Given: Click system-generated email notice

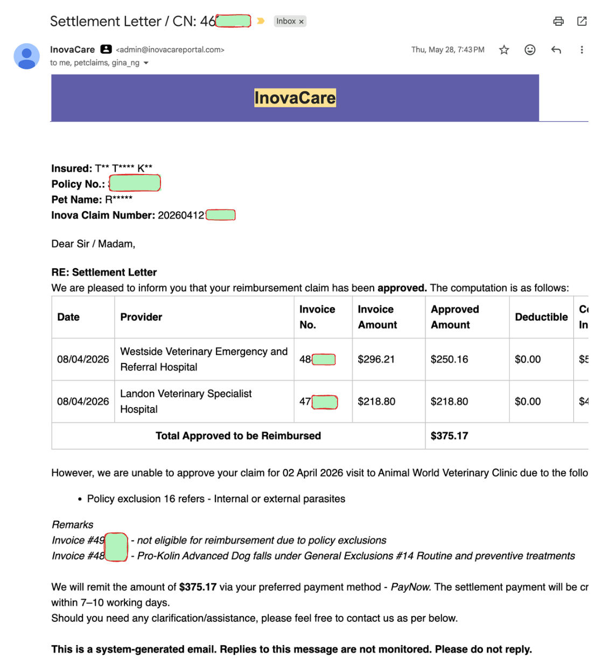Looking at the screenshot, I should click(291, 649).
